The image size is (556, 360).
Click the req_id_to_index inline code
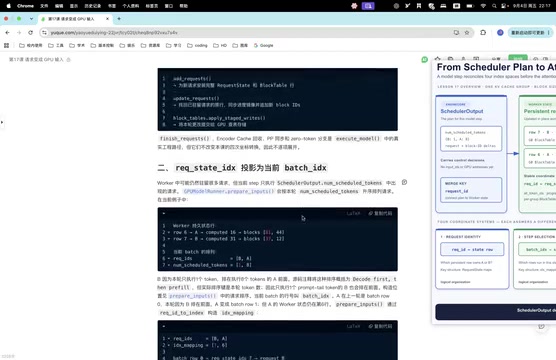(x=181, y=313)
